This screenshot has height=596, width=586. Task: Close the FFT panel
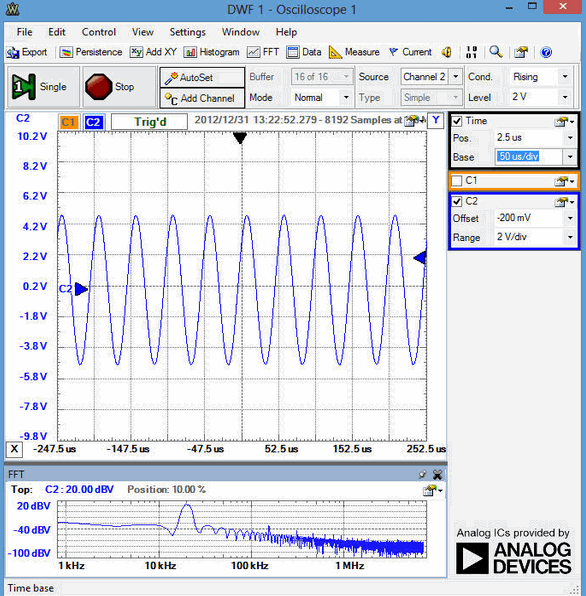pos(438,474)
